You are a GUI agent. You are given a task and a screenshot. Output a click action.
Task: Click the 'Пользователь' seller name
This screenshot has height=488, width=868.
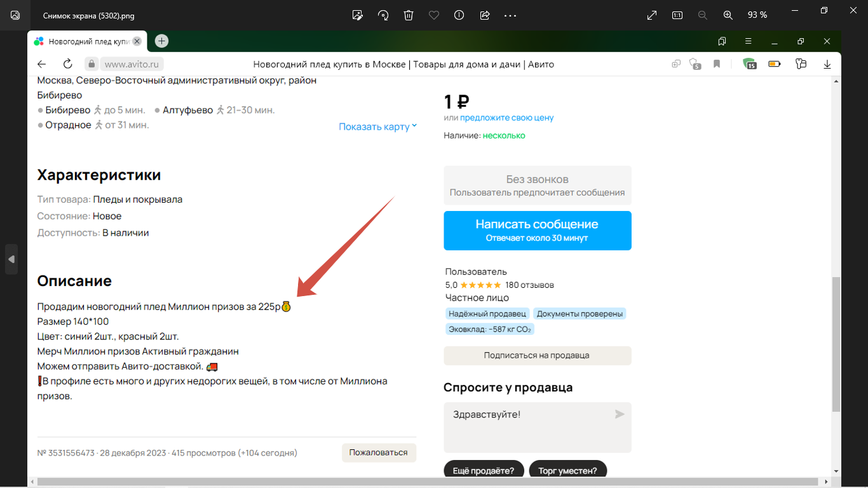(x=476, y=272)
